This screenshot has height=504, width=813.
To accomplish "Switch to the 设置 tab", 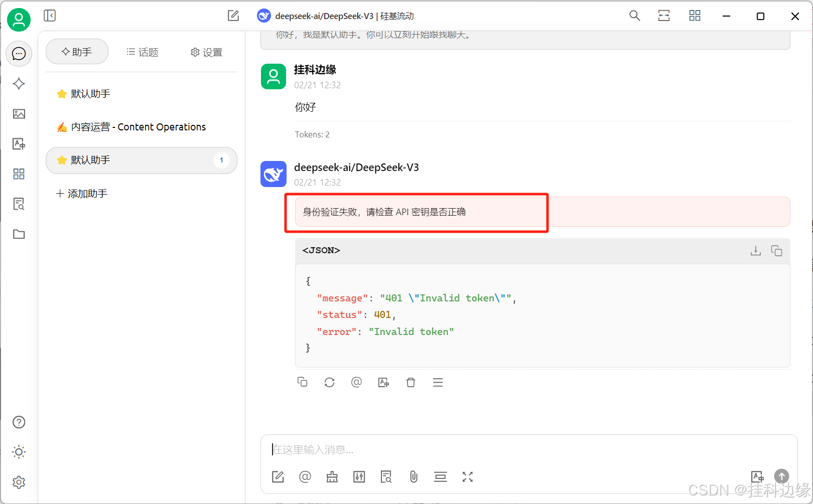I will pyautogui.click(x=206, y=52).
